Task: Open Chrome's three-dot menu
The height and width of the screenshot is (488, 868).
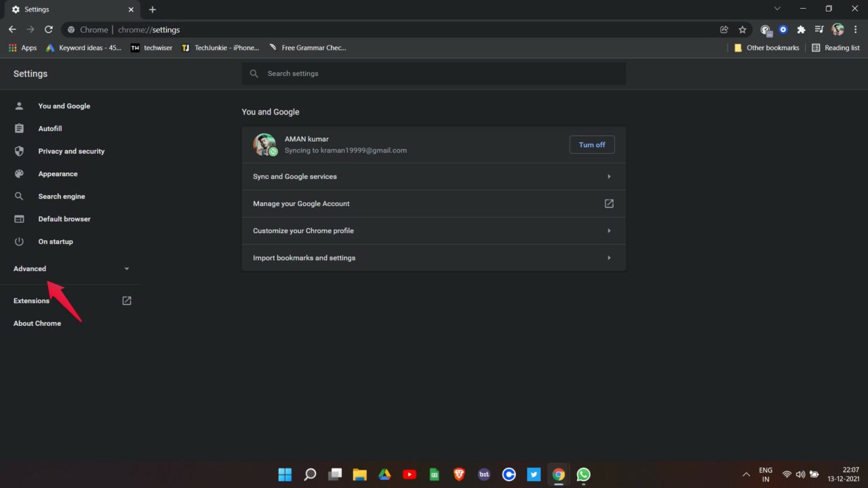Action: 856,30
